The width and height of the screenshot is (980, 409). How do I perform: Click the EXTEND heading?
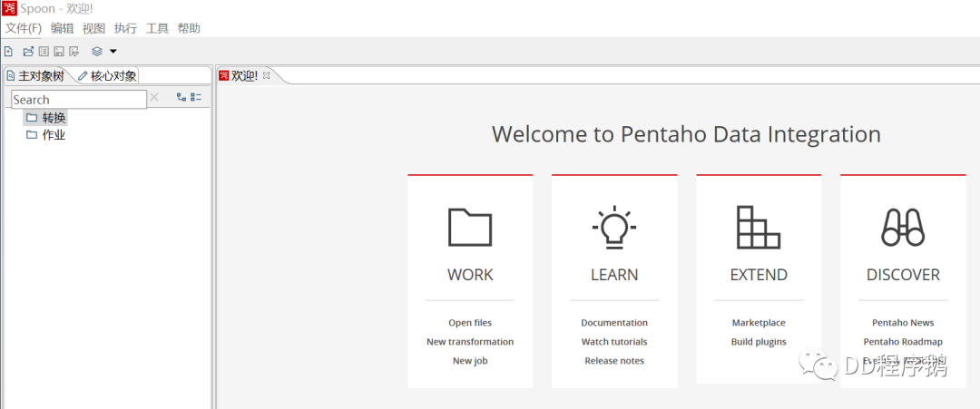[x=759, y=275]
